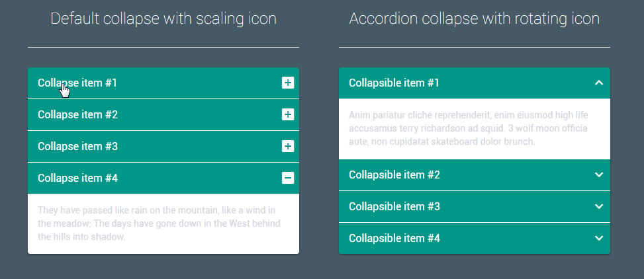Viewport: 644px width, 279px height.
Task: Click the plus icon on Collapse item #1
Action: click(288, 83)
